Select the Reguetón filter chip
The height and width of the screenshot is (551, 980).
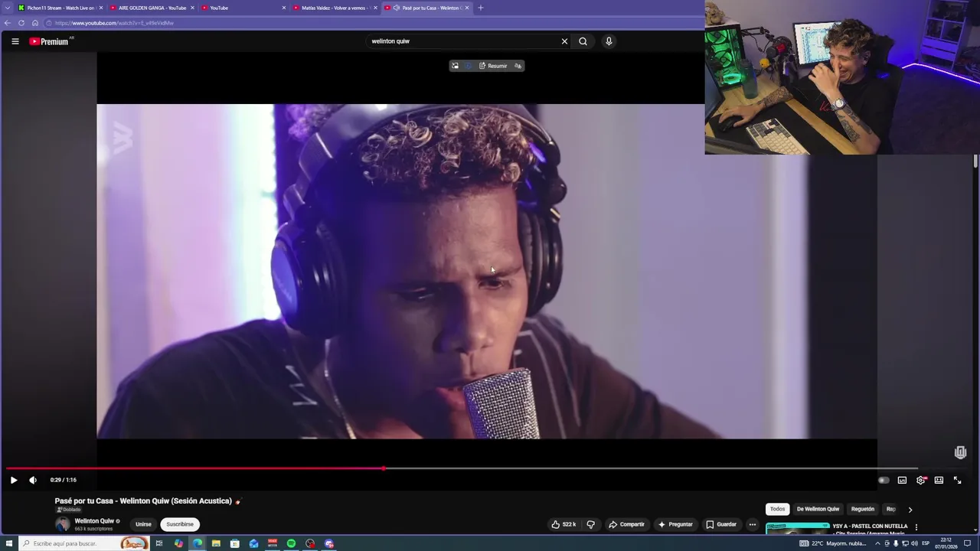click(x=863, y=509)
